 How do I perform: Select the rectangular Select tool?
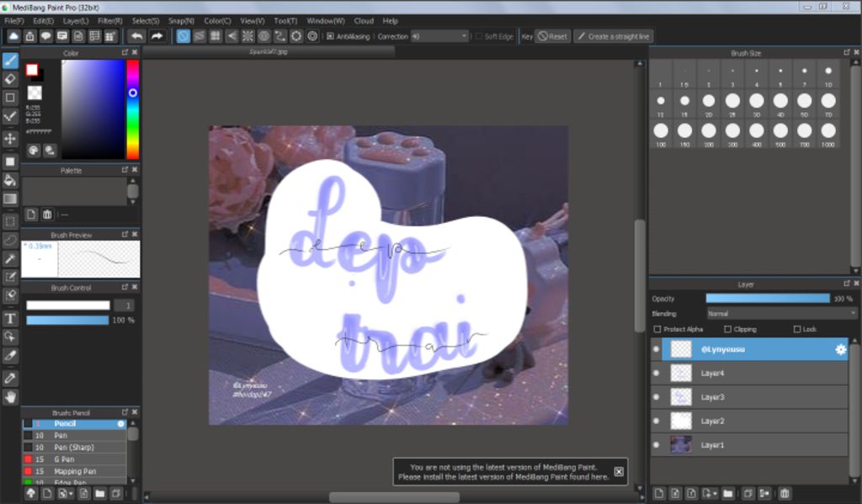click(x=10, y=221)
